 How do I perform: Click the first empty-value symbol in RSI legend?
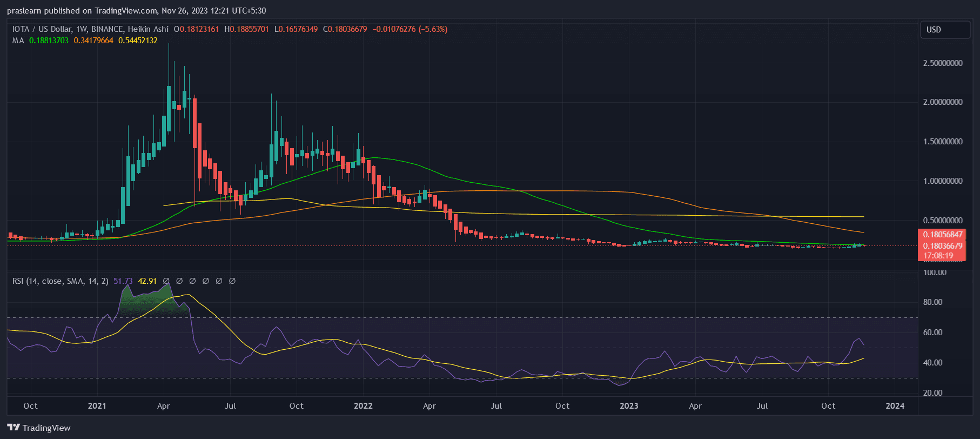(x=166, y=281)
